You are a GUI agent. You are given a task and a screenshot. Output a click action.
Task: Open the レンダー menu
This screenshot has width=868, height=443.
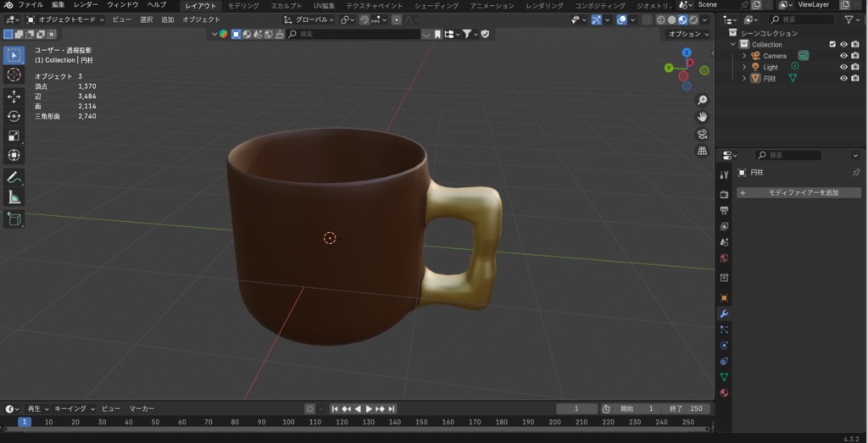86,5
